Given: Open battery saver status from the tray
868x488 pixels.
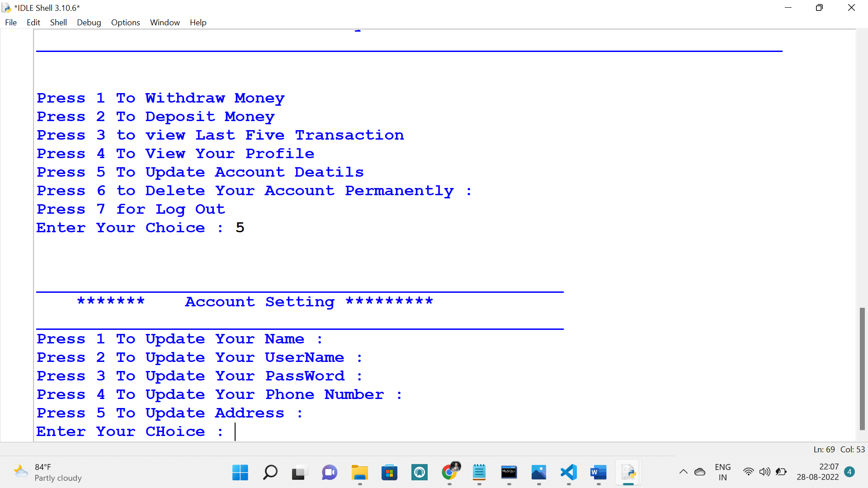Looking at the screenshot, I should click(x=782, y=471).
